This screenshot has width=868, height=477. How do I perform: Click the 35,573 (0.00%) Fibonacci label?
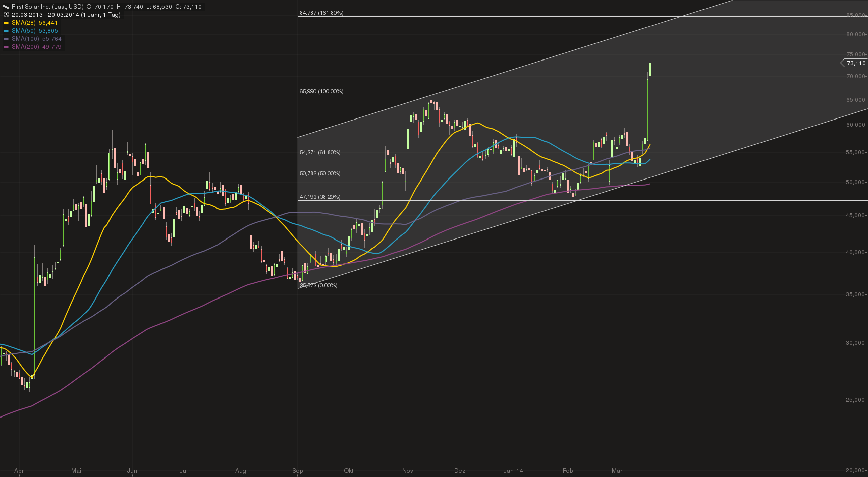(x=318, y=285)
